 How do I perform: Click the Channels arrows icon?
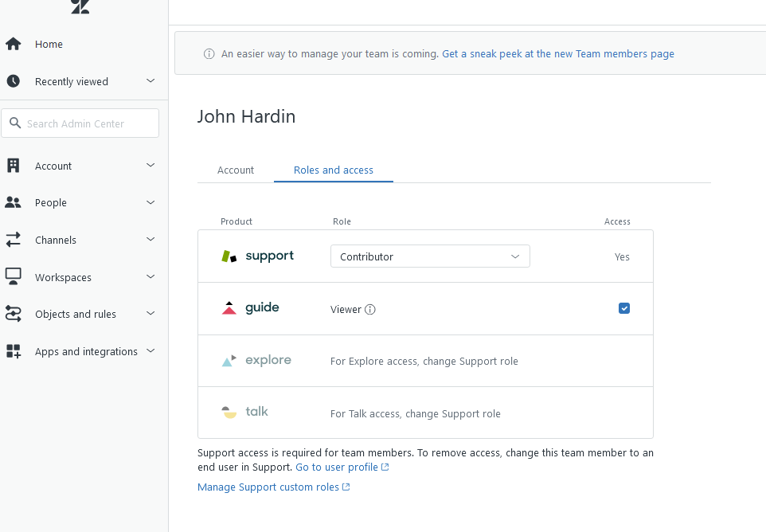14,240
